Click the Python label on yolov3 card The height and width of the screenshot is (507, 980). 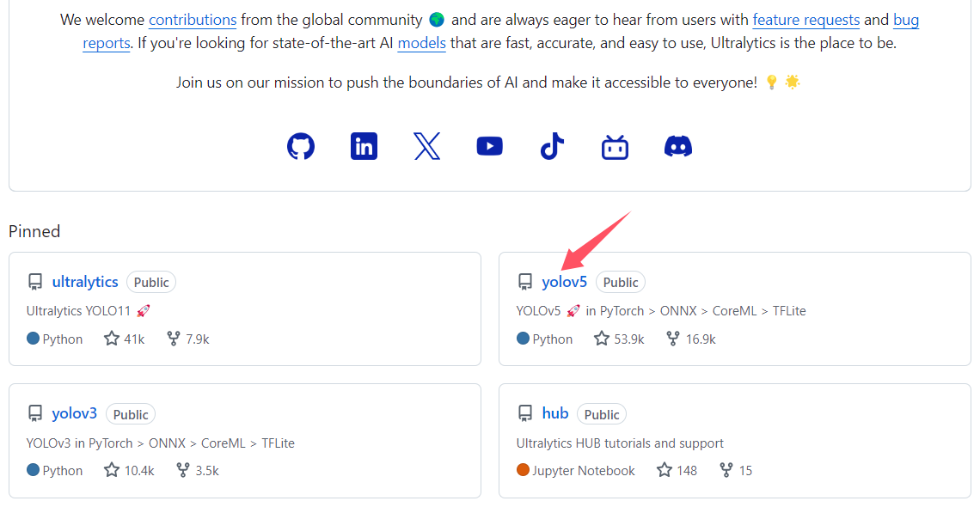point(63,471)
